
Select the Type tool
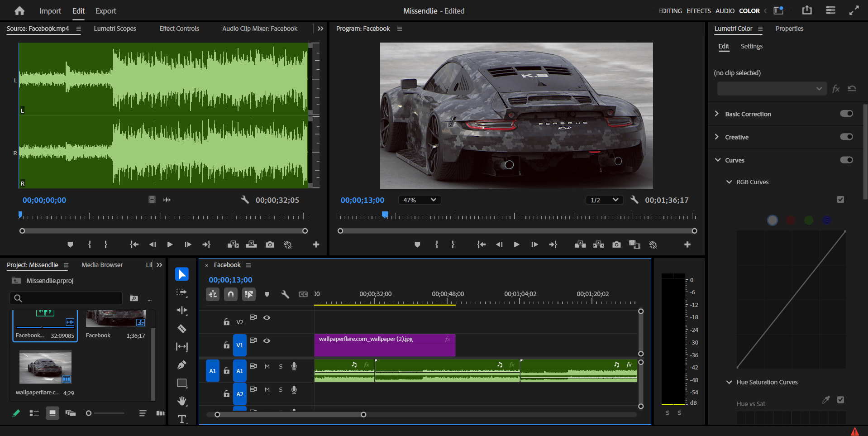182,419
